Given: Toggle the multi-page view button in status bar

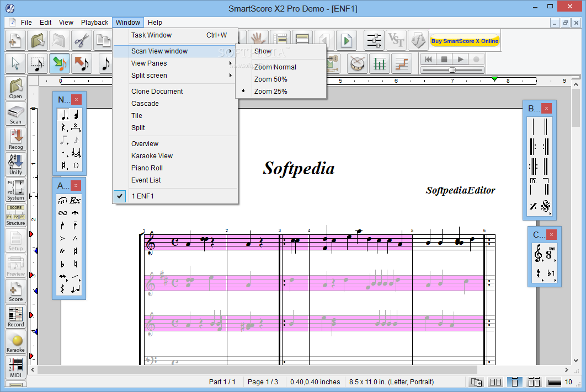Looking at the screenshot, I should [x=534, y=382].
